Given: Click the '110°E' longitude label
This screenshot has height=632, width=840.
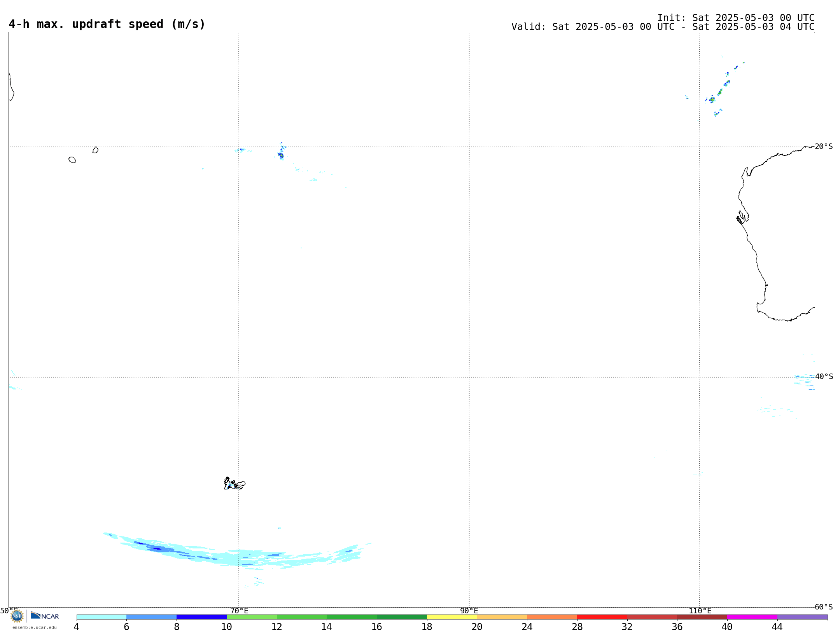Looking at the screenshot, I should (x=700, y=611).
